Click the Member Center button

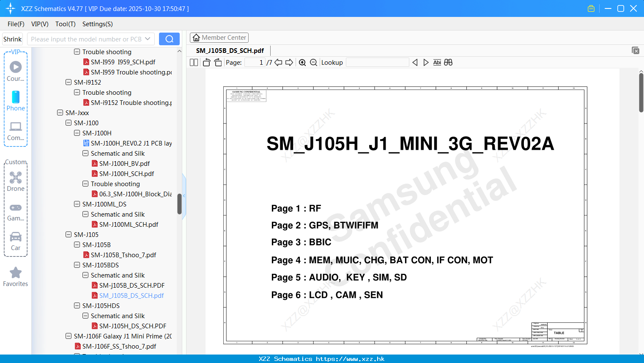219,37
